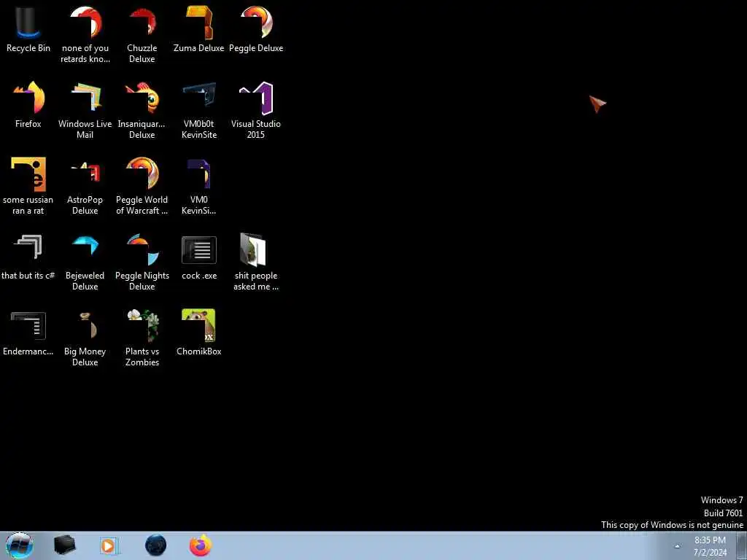Launch Plants vs Zombies desktop icon
747x560 pixels.
click(142, 338)
